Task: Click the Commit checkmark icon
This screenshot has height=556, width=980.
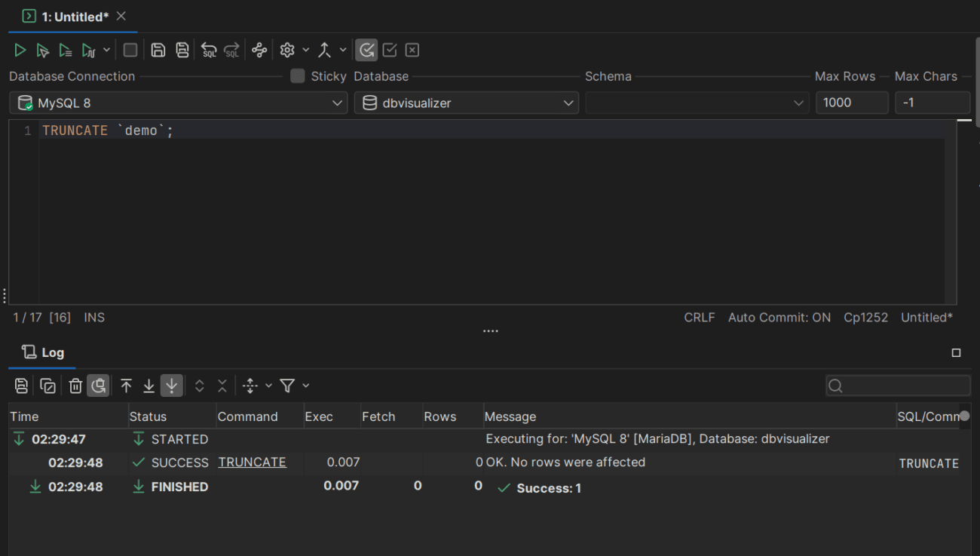Action: [390, 51]
